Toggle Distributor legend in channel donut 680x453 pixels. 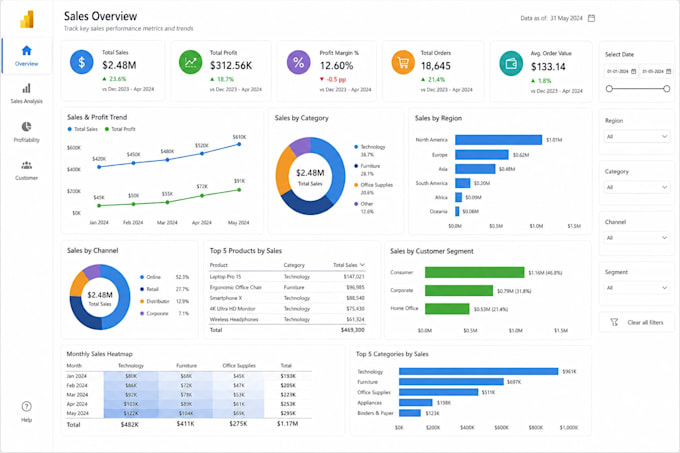tap(154, 301)
